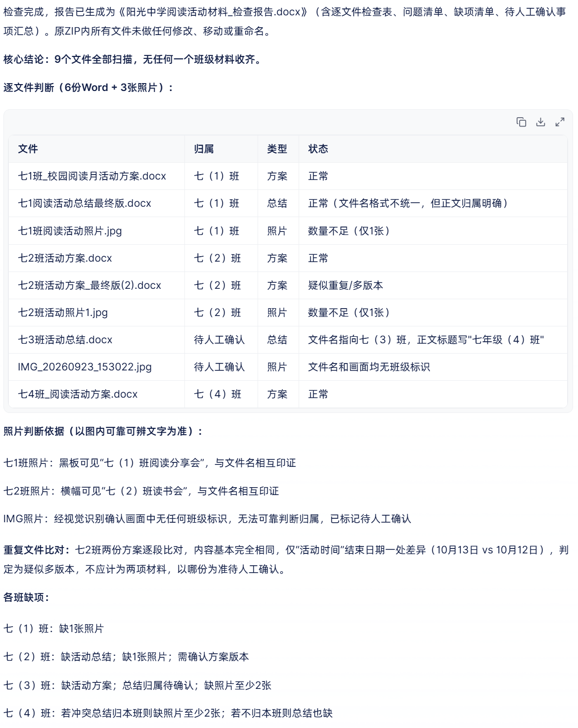Image resolution: width=578 pixels, height=728 pixels.
Task: Click heading 逐文件判断（6份Word + 3张照片）
Action: pos(89,88)
